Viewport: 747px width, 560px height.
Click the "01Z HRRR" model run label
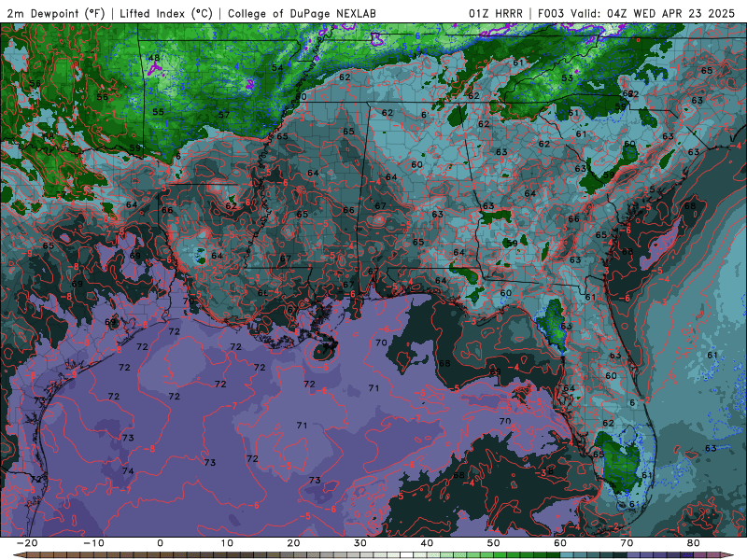pos(496,14)
